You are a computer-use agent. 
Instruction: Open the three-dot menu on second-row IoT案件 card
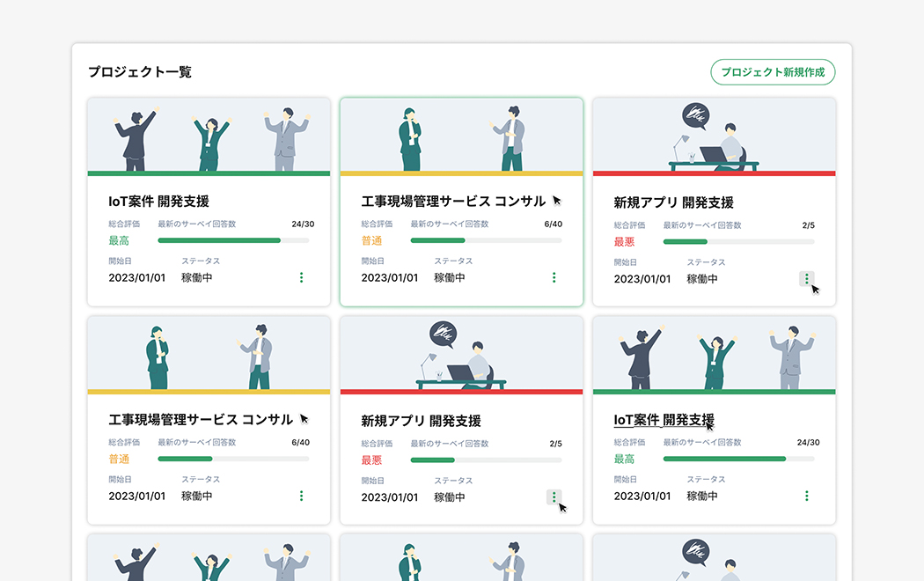pyautogui.click(x=806, y=496)
